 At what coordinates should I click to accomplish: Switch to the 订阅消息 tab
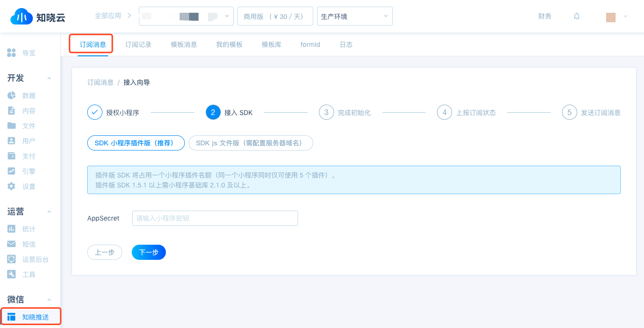[93, 44]
